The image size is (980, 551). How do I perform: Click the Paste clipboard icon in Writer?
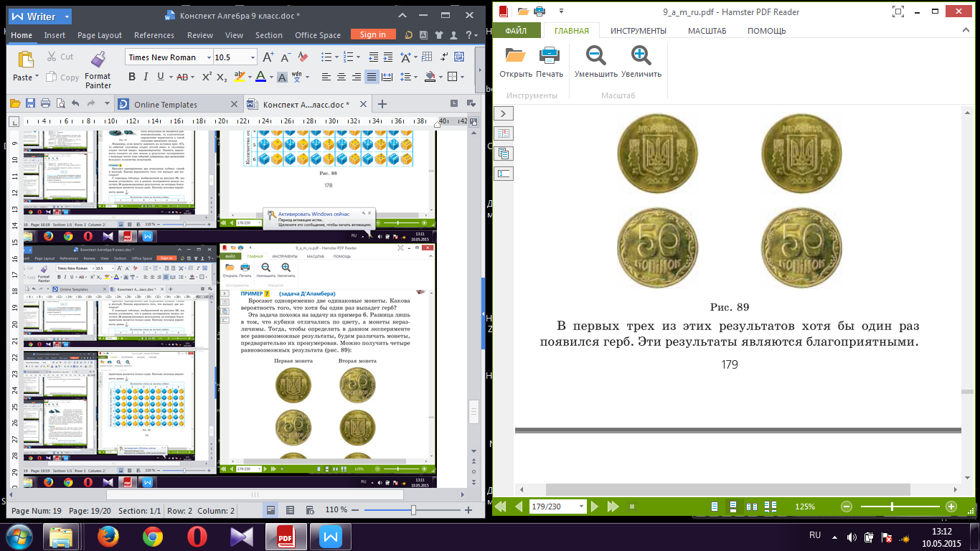(25, 60)
